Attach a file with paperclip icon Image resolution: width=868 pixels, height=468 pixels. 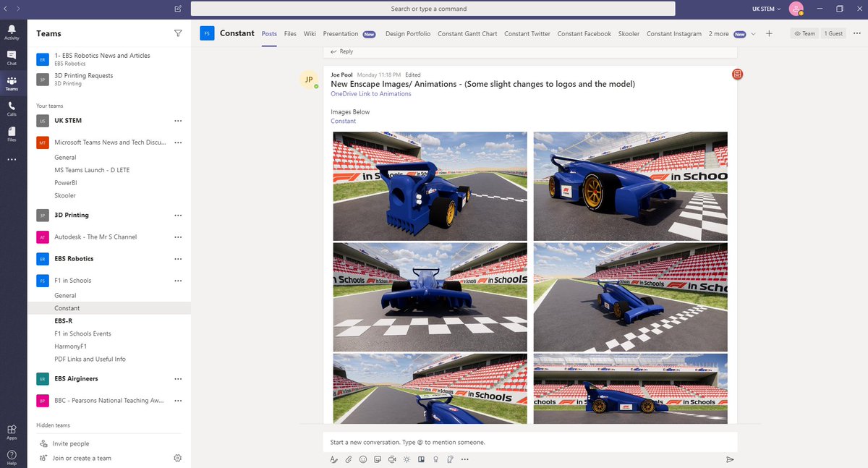[x=348, y=459]
